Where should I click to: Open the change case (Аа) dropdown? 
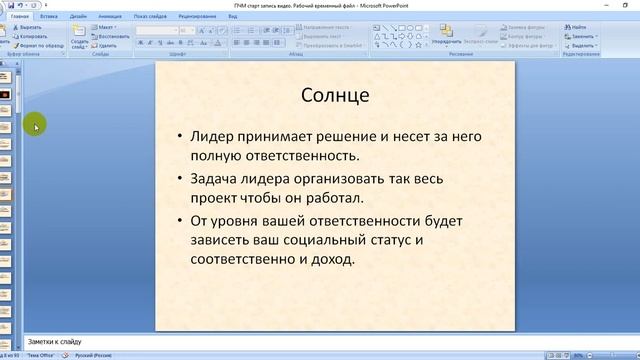[204, 43]
